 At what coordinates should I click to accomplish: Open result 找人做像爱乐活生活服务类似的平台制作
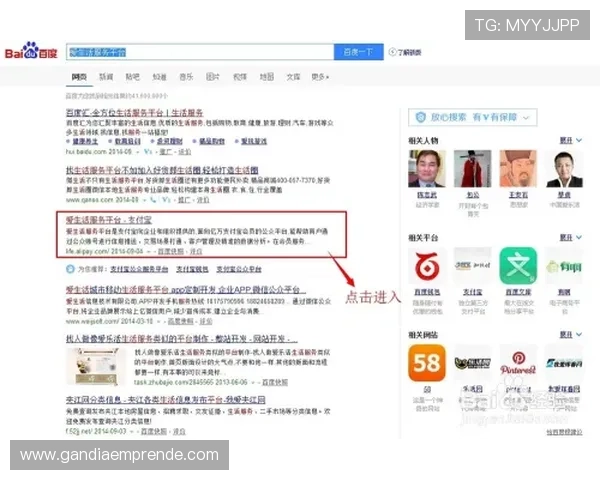click(181, 339)
